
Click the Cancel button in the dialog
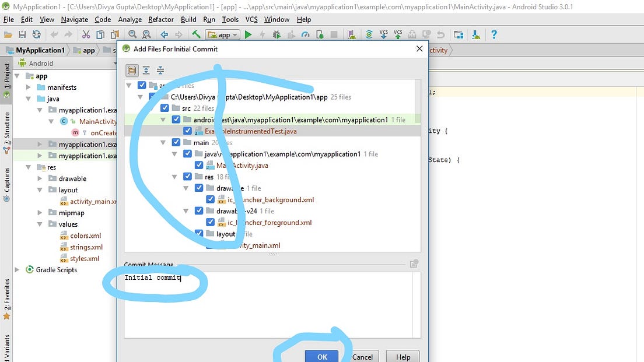(x=362, y=357)
